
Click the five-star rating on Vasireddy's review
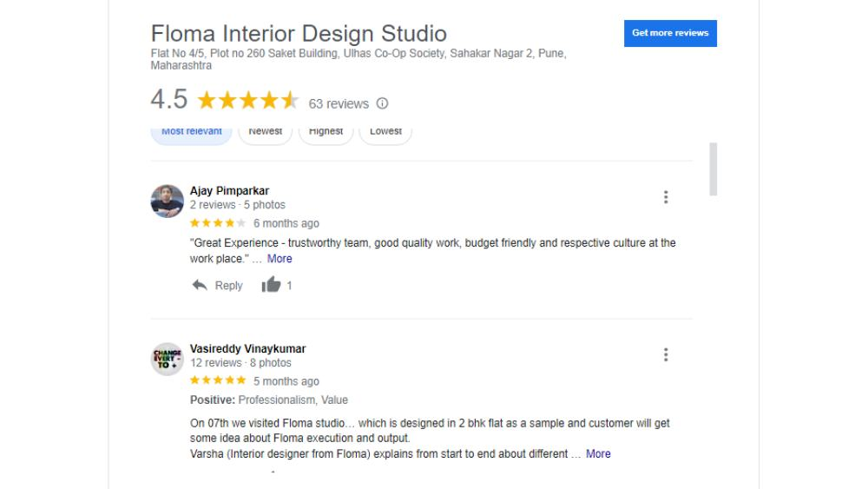click(x=218, y=381)
